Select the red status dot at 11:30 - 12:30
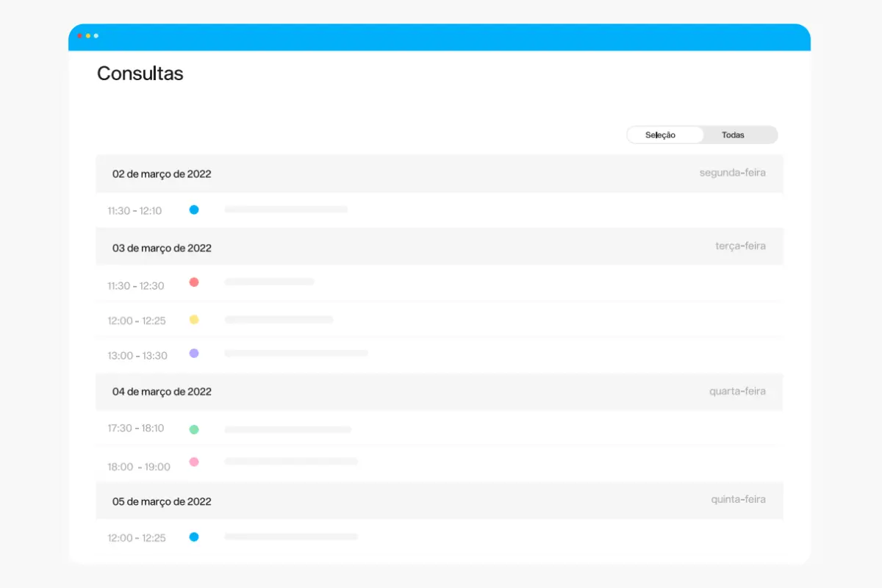The width and height of the screenshot is (882, 588). [194, 282]
